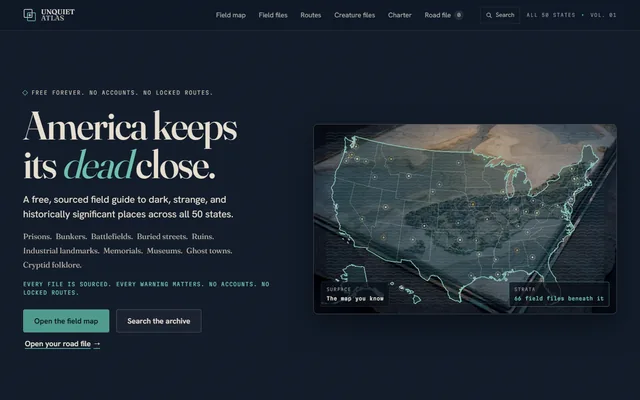Click the 'Prisons.' category text

click(x=37, y=236)
